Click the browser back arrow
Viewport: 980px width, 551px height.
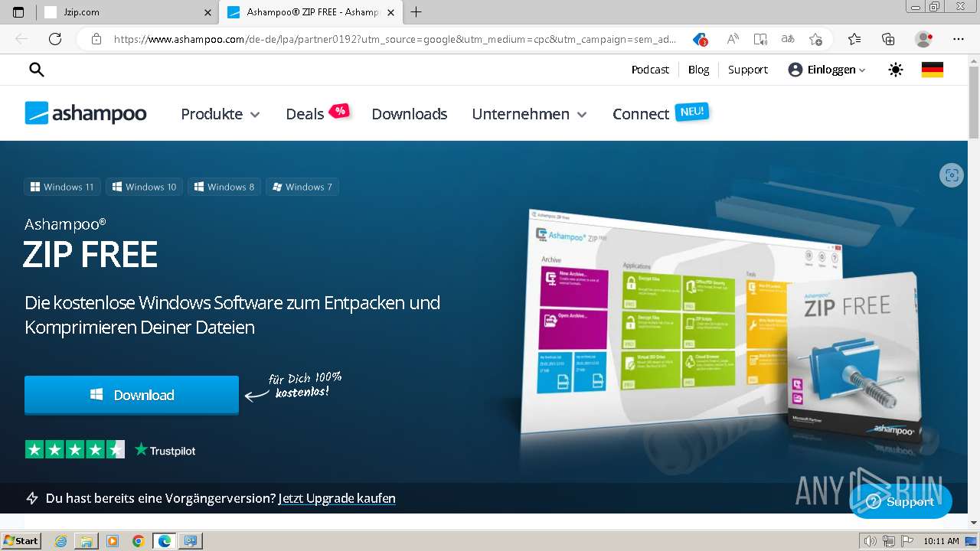pos(21,39)
